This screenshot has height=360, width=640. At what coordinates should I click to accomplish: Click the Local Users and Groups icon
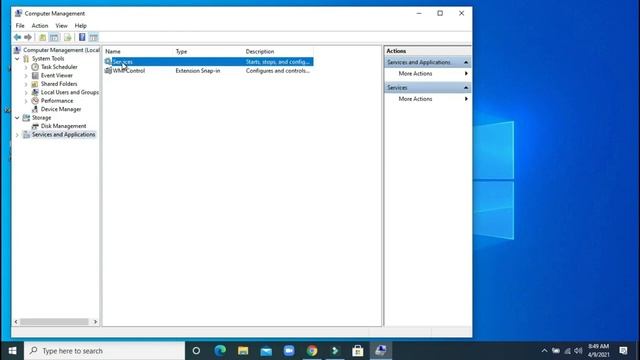point(35,92)
